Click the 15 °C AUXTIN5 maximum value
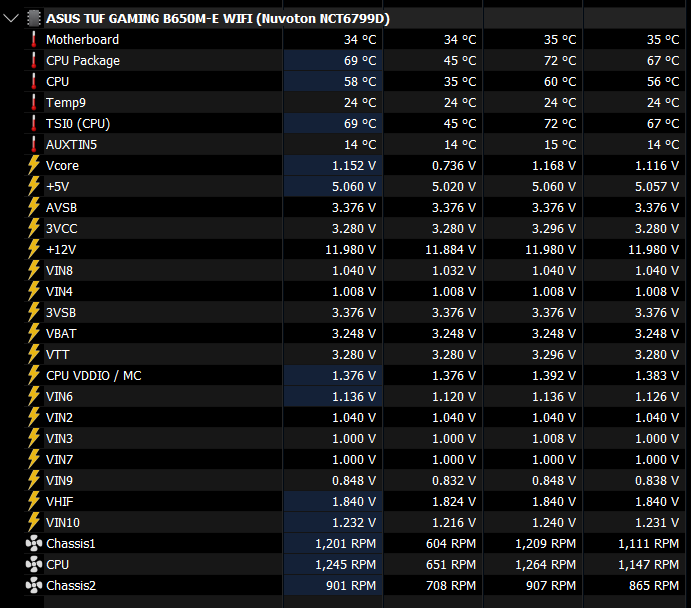691x608 pixels. click(x=560, y=145)
